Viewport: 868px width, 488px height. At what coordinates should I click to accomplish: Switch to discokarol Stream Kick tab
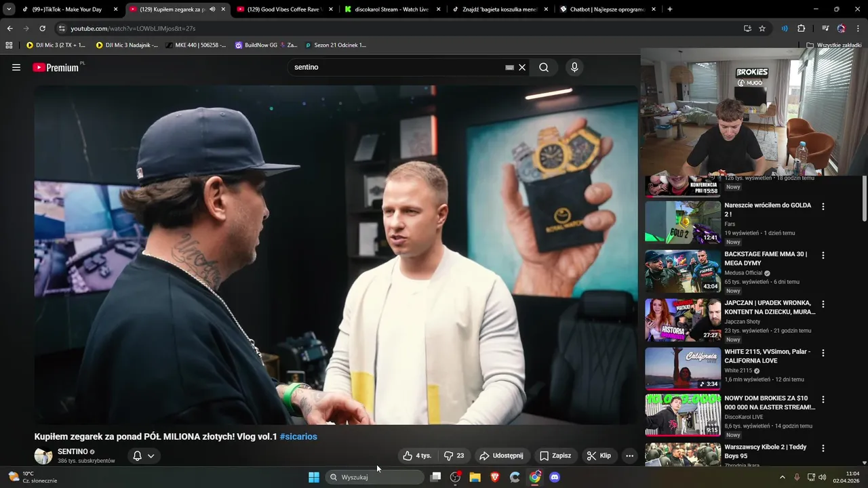(393, 9)
